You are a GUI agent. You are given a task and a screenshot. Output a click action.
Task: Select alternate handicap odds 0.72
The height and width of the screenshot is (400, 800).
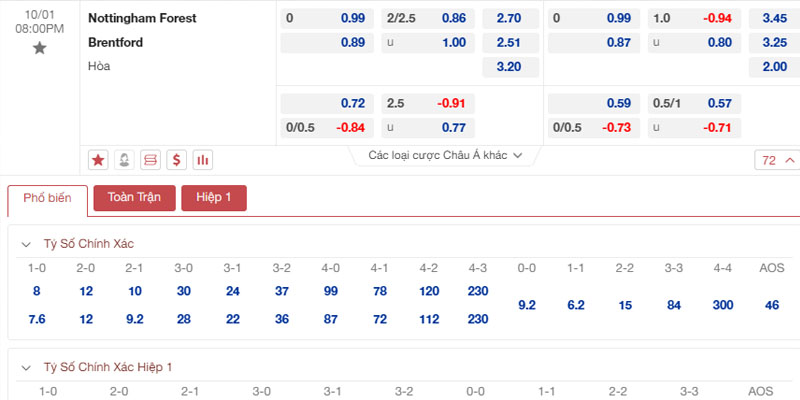coord(327,104)
